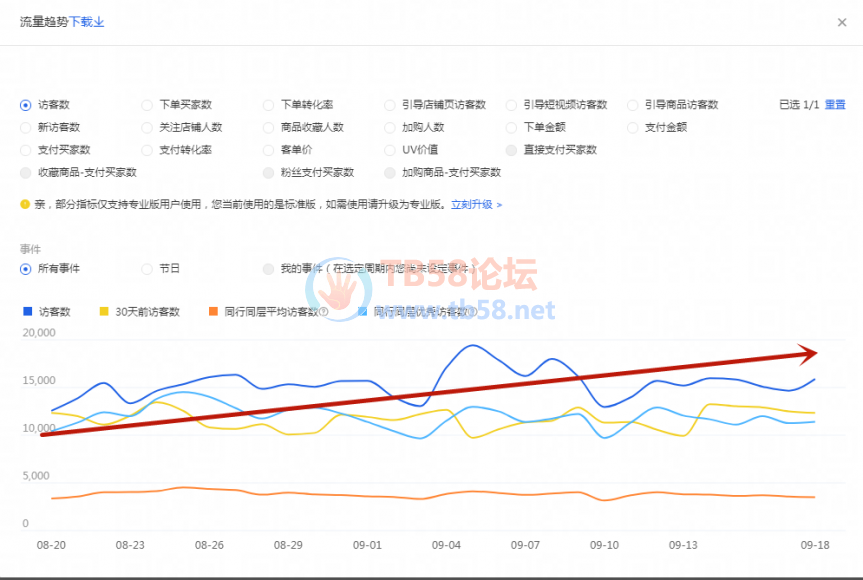Click the 下载 download link
The height and width of the screenshot is (580, 863).
pyautogui.click(x=86, y=22)
